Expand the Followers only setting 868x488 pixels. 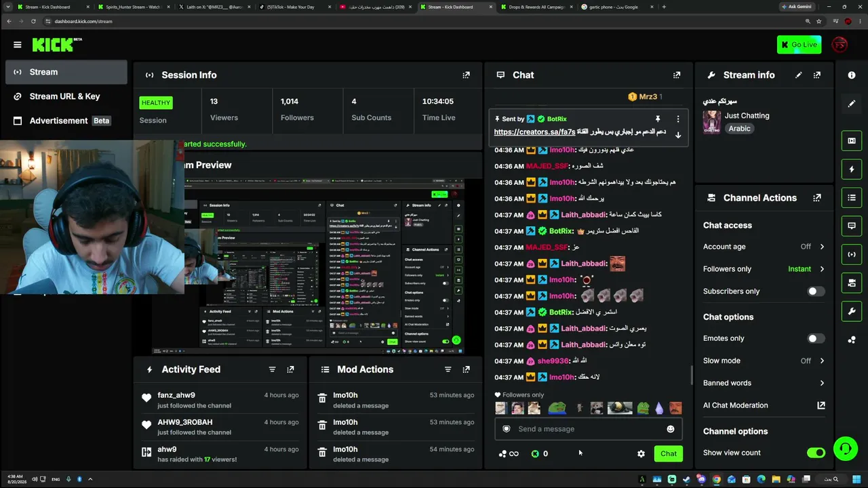tap(764, 269)
